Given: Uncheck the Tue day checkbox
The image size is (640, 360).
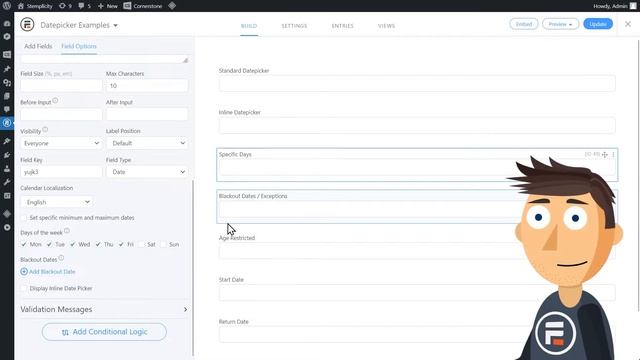Looking at the screenshot, I should [49, 244].
